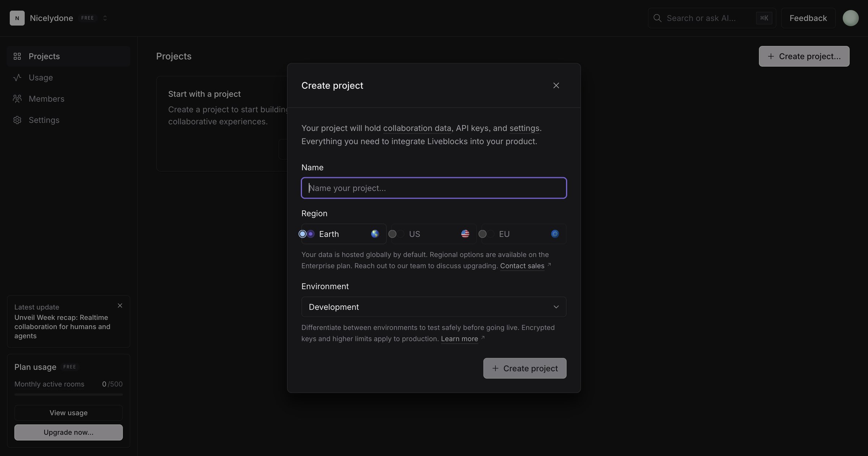Image resolution: width=868 pixels, height=456 pixels.
Task: Open the workspace switcher chevrons
Action: 105,18
